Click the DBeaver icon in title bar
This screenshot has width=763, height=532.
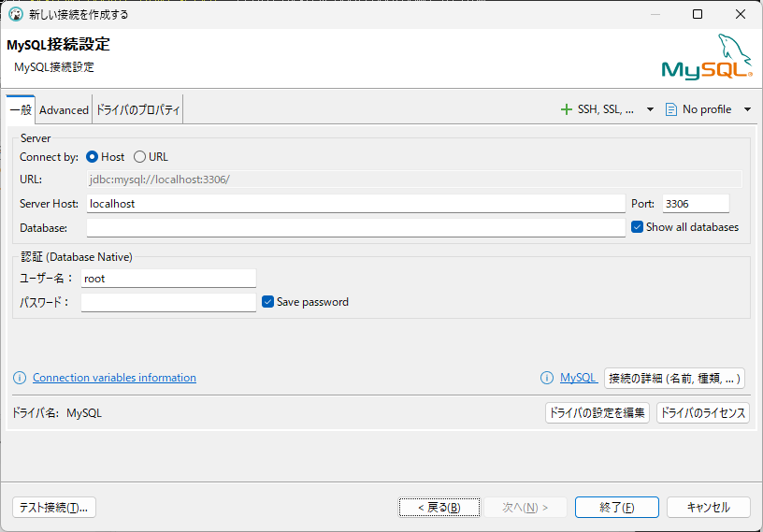coord(16,14)
